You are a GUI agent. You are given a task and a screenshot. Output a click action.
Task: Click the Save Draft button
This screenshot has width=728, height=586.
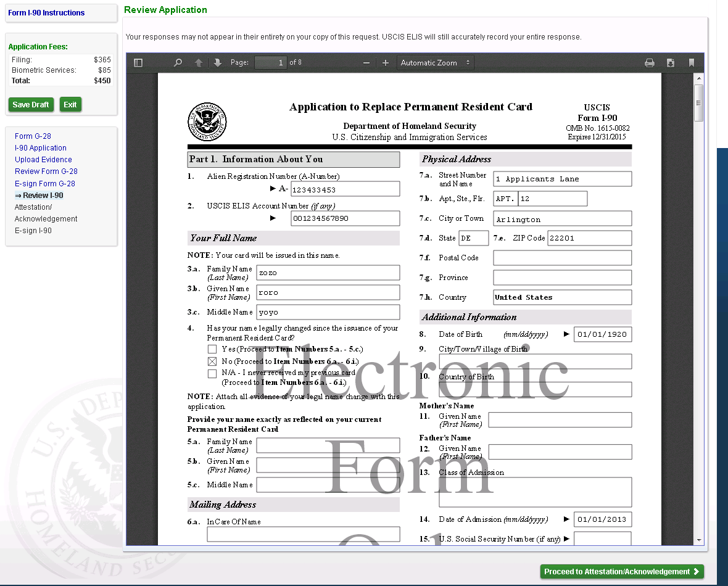pos(31,105)
